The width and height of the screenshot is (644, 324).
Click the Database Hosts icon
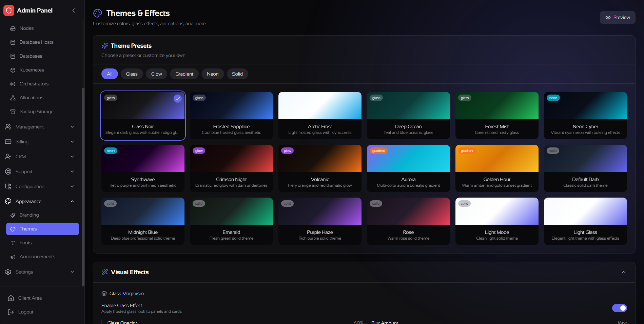tap(13, 42)
